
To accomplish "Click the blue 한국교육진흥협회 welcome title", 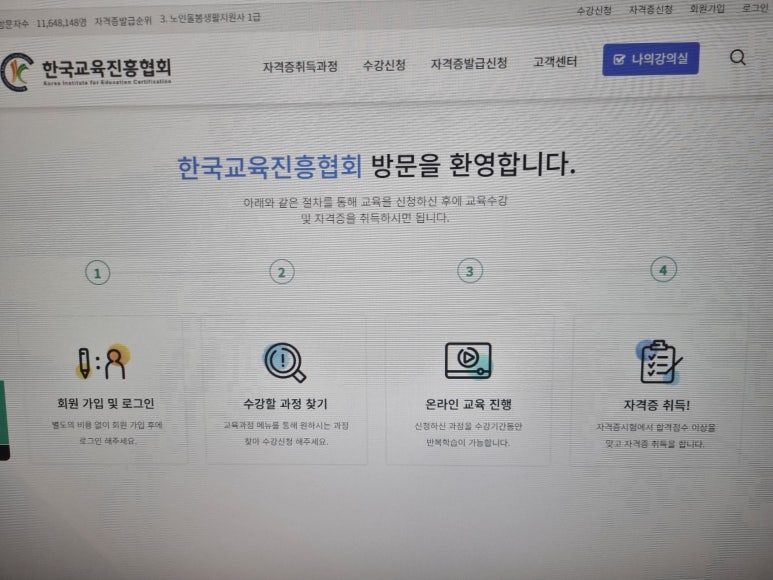I will coord(270,167).
